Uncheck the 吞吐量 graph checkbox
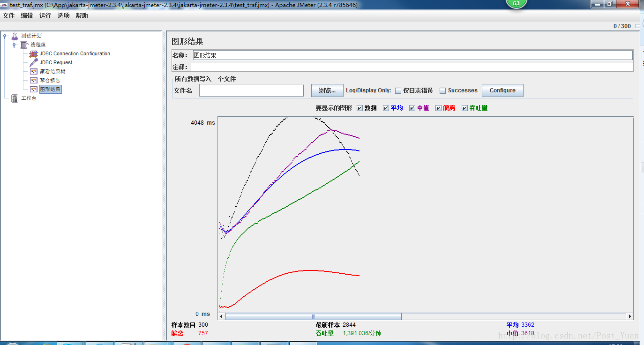This screenshot has width=644, height=345. [464, 108]
